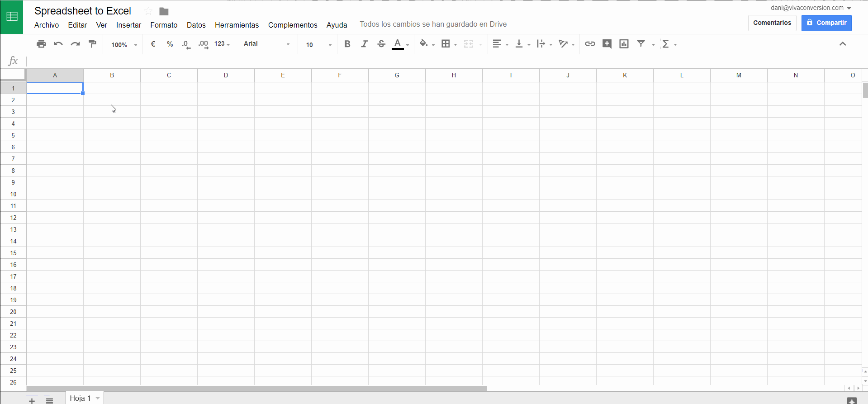The width and height of the screenshot is (868, 404).
Task: Star the Spreadsheet to Excel document
Action: pos(148,11)
